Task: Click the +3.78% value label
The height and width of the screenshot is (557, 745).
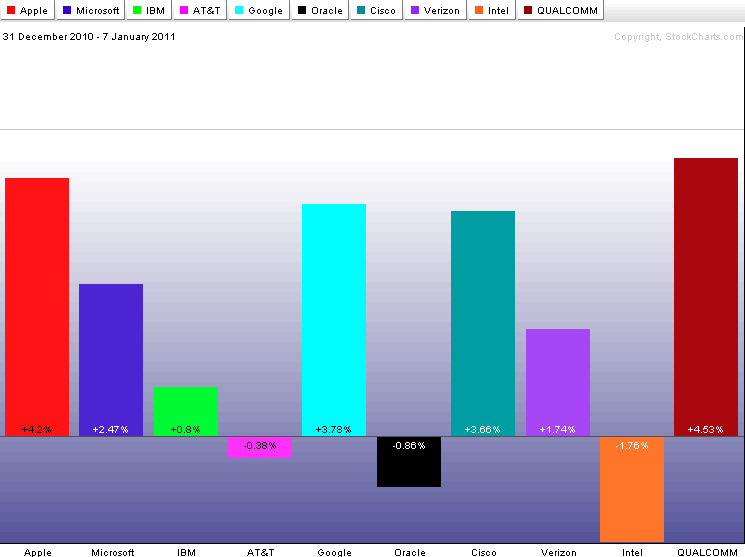Action: click(x=334, y=430)
